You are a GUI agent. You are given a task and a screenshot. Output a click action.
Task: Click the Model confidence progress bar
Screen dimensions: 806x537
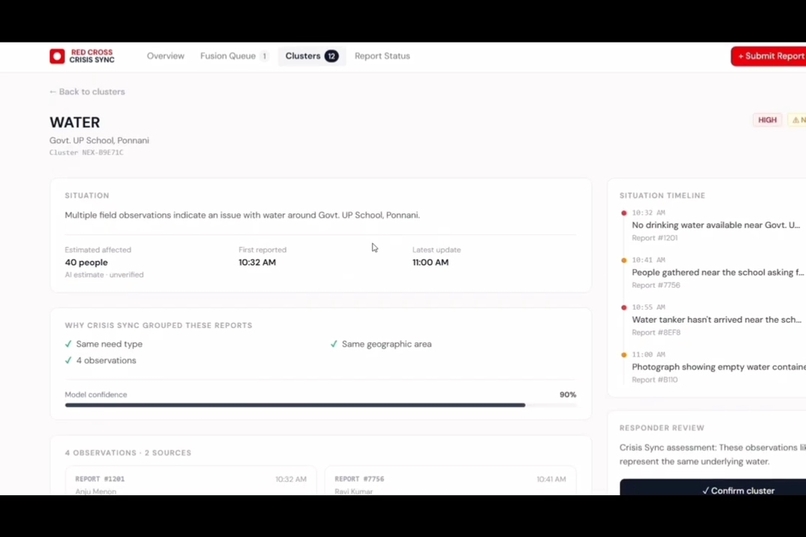coord(320,405)
